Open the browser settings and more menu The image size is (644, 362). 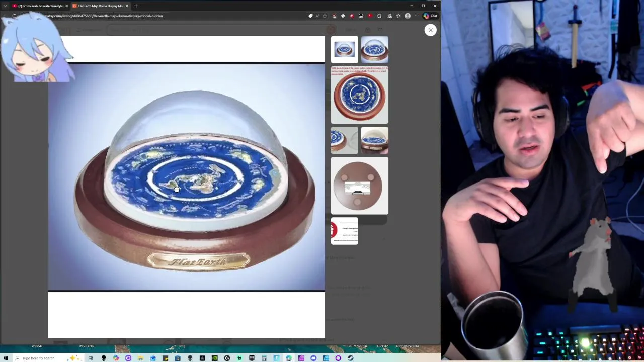pyautogui.click(x=417, y=16)
